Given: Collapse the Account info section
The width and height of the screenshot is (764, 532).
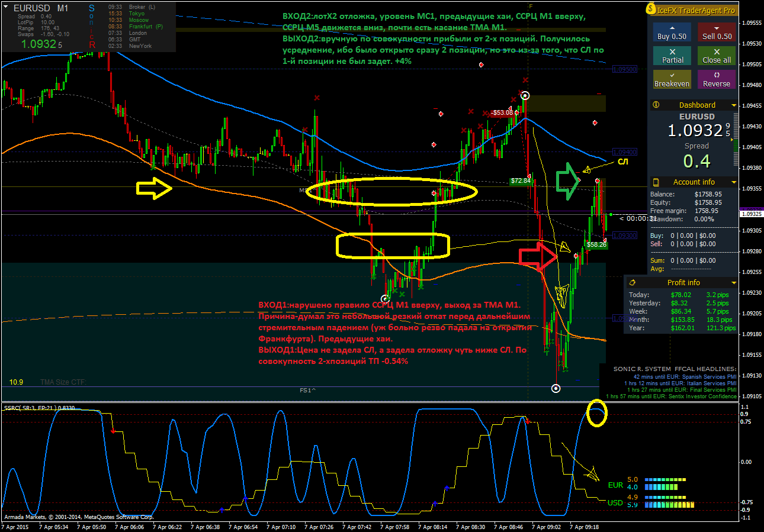Looking at the screenshot, I should click(x=734, y=182).
